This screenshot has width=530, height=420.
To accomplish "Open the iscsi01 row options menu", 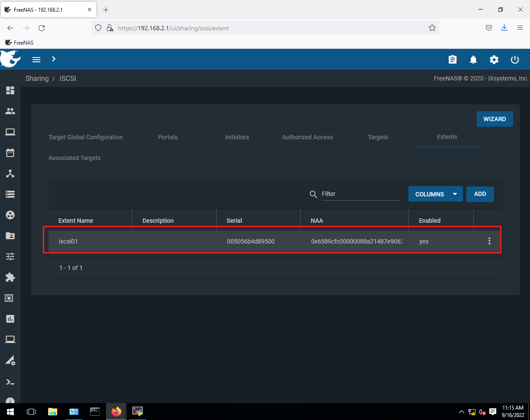I will coord(489,241).
